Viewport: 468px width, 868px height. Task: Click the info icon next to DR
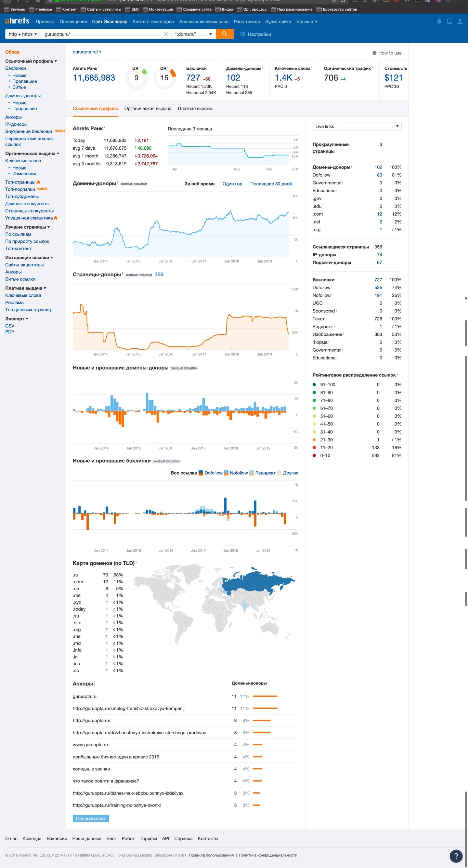click(x=168, y=67)
